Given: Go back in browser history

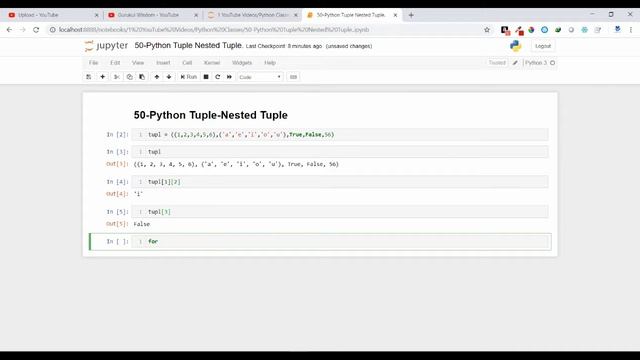Looking at the screenshot, I should point(9,30).
